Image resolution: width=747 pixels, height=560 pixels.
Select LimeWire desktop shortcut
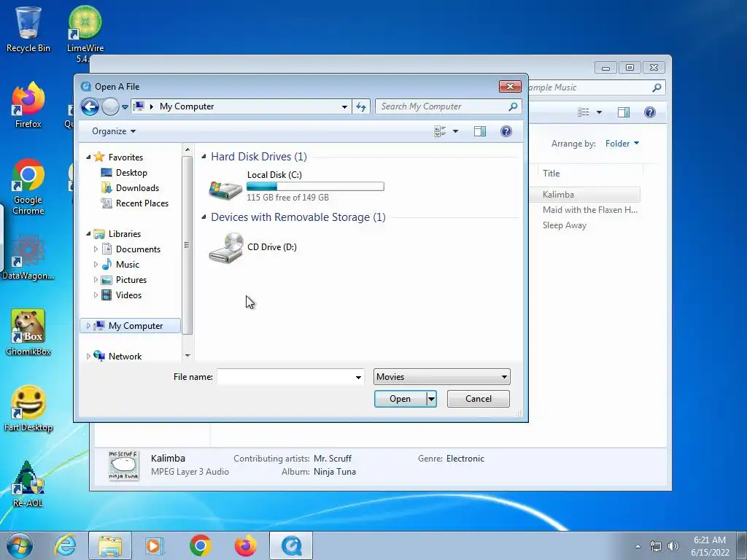85,34
